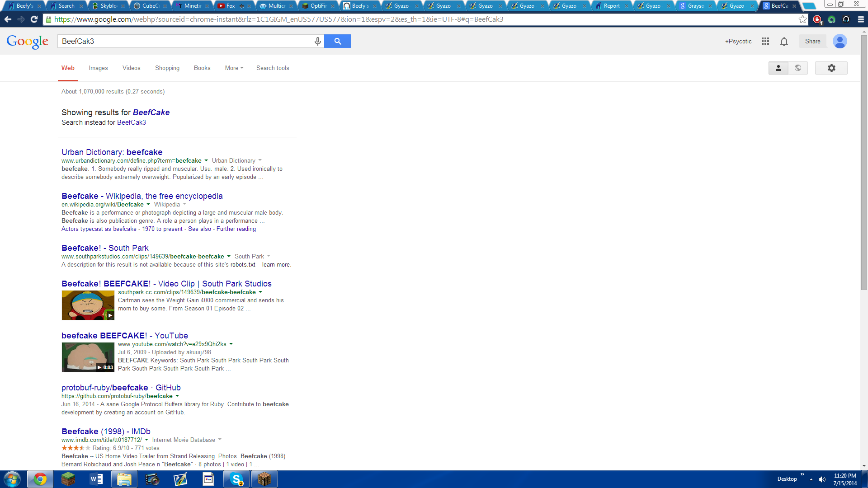The height and width of the screenshot is (488, 868).
Task: Click the +Psycotic profile link
Action: [x=738, y=41]
